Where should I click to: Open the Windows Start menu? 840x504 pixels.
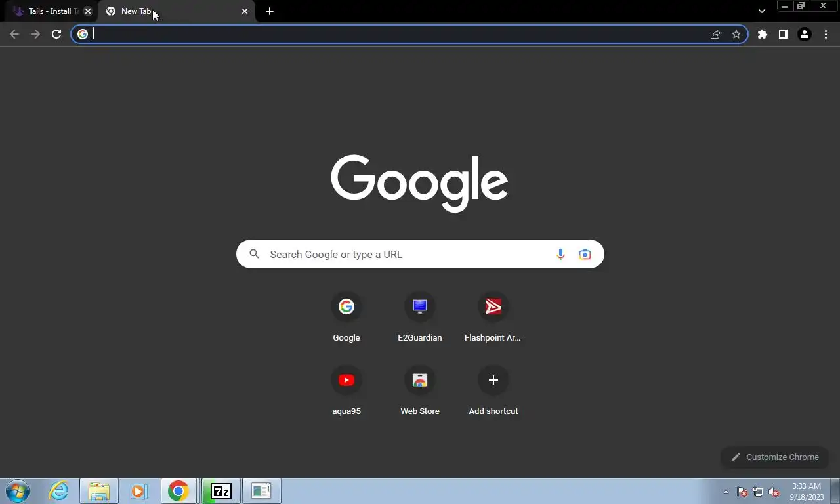[x=18, y=491]
